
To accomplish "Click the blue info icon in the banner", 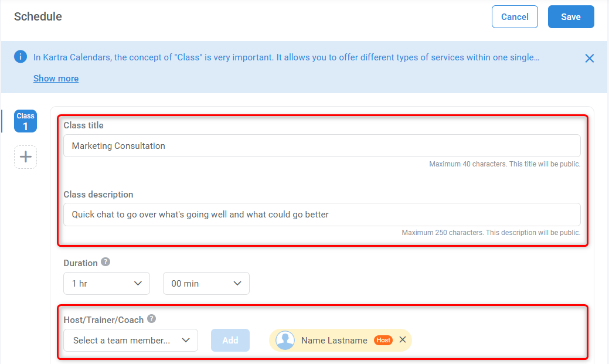I will pos(20,56).
